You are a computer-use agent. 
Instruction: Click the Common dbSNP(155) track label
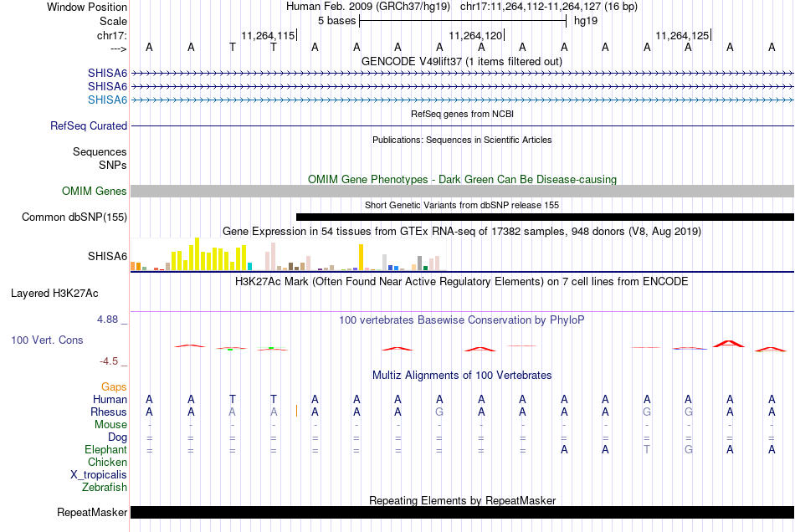[x=74, y=217]
